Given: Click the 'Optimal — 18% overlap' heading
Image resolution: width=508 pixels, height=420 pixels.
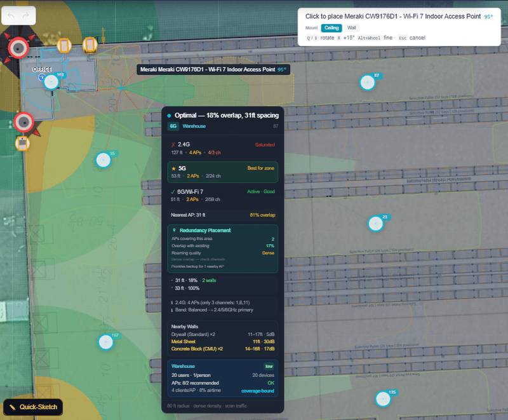Looking at the screenshot, I should 227,116.
